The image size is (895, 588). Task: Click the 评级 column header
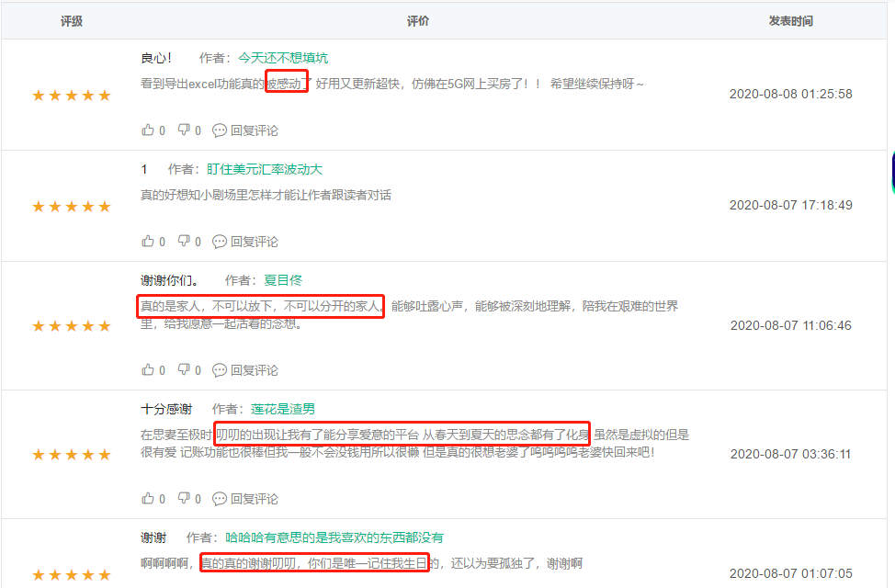click(x=72, y=21)
